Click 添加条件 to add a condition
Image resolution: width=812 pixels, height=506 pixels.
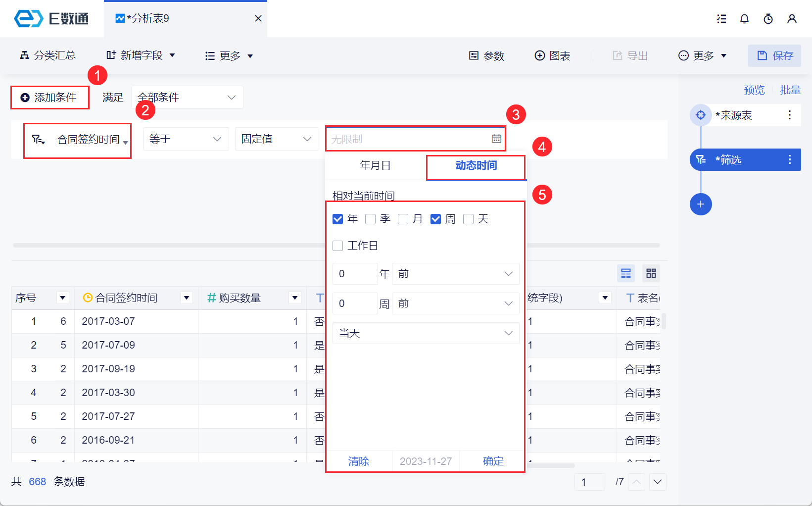50,98
